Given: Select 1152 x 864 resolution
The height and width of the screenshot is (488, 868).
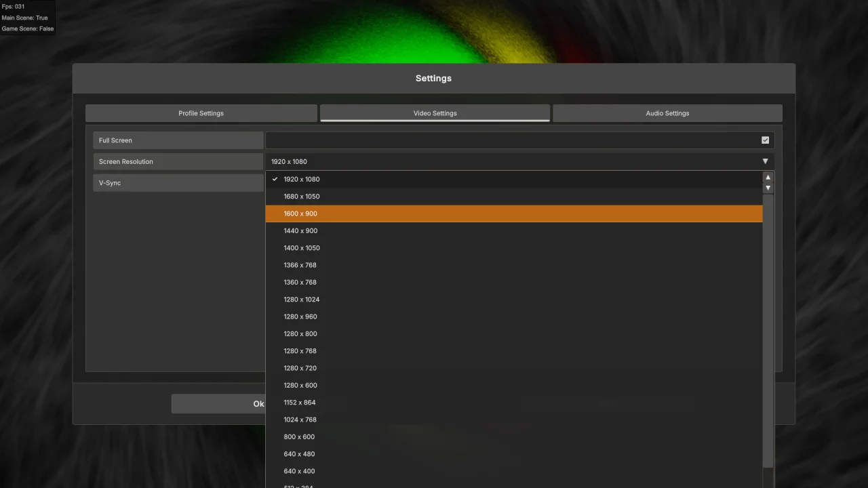Looking at the screenshot, I should 514,403.
